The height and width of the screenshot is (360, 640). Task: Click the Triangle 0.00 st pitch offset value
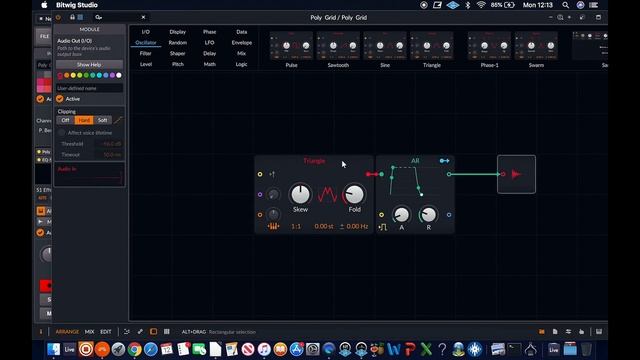click(x=324, y=226)
